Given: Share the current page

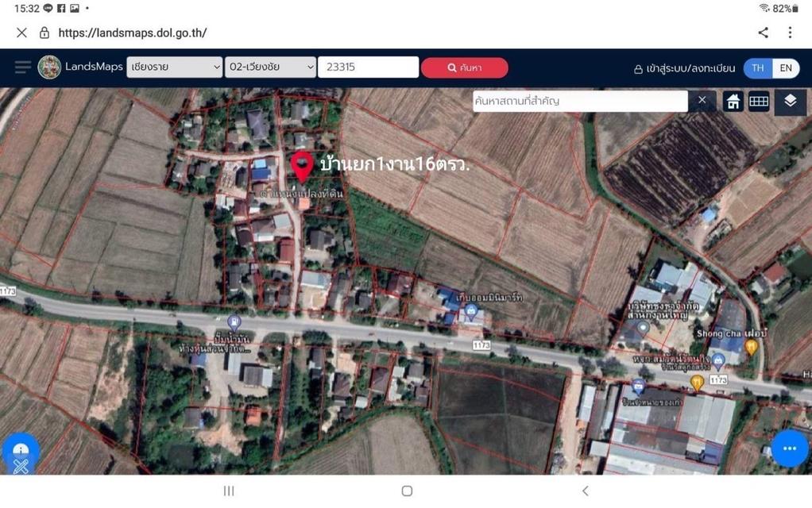Looking at the screenshot, I should point(763,33).
